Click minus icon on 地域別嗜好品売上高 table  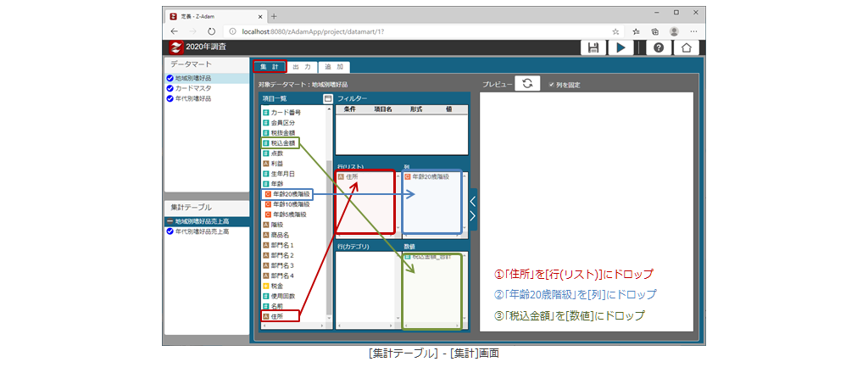170,221
